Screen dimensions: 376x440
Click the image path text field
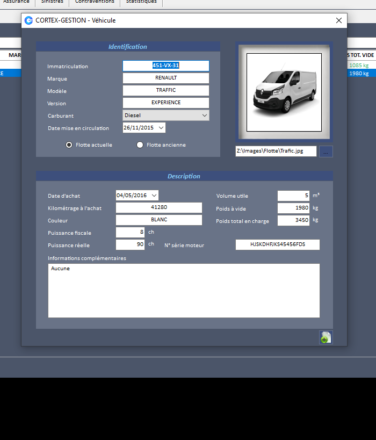276,151
